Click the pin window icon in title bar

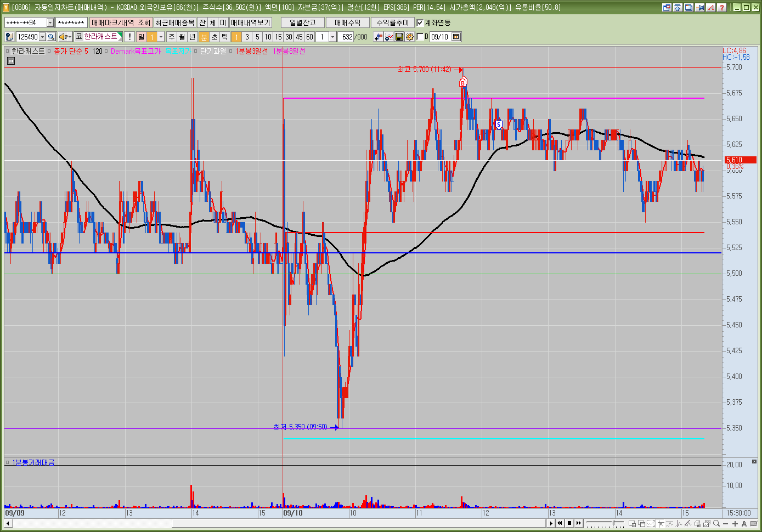click(x=699, y=8)
